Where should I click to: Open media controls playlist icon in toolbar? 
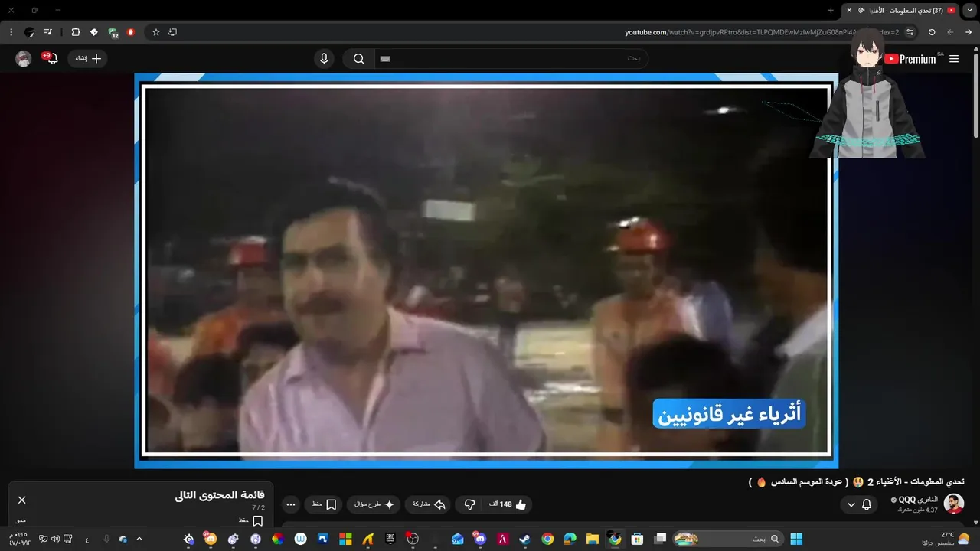(x=48, y=32)
